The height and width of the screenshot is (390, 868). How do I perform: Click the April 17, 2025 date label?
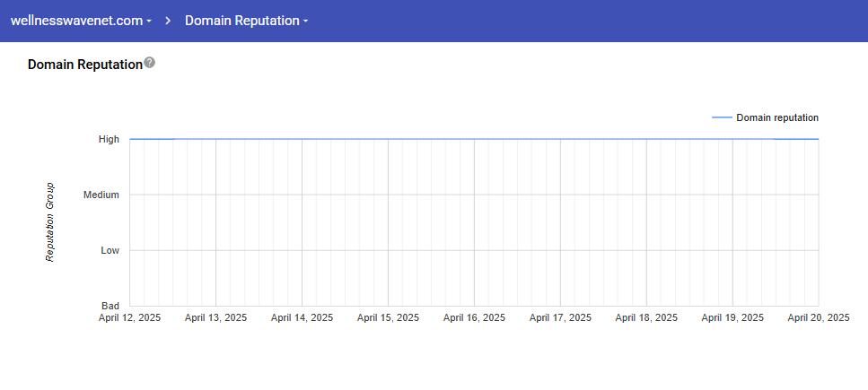pos(560,317)
